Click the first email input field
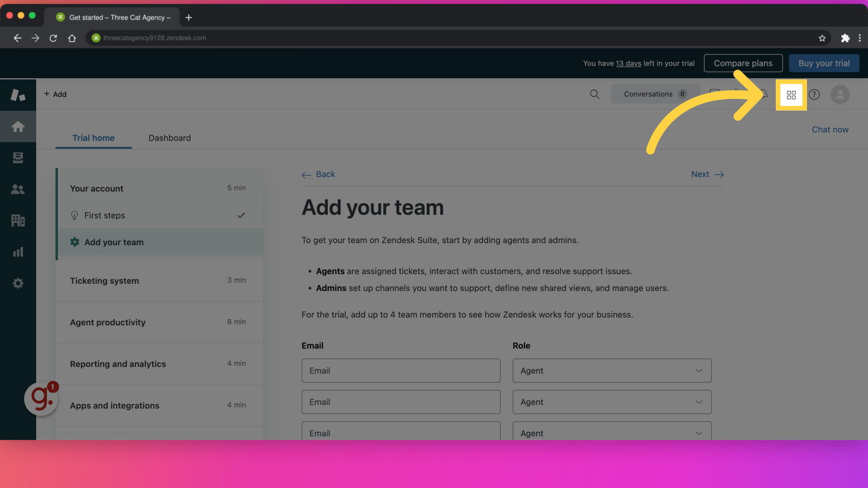Viewport: 868px width, 488px height. pyautogui.click(x=401, y=370)
